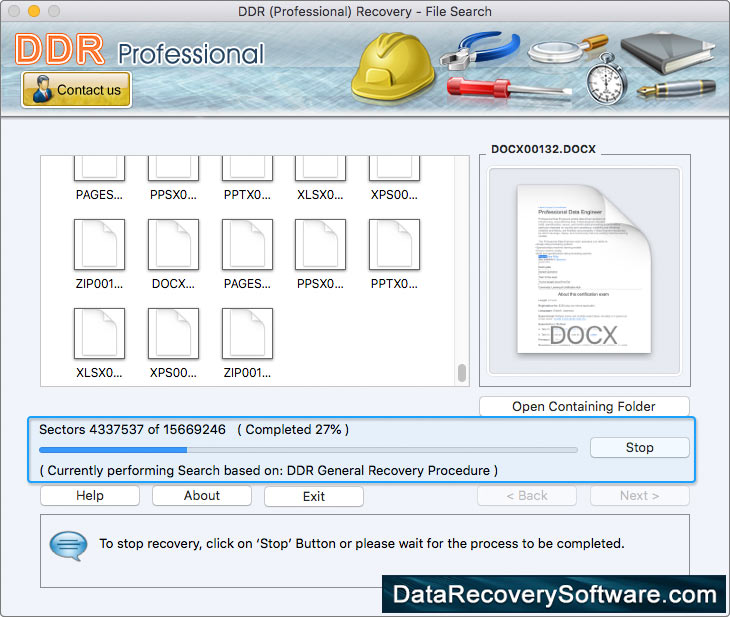Click the Completed 27% status text

[x=293, y=429]
